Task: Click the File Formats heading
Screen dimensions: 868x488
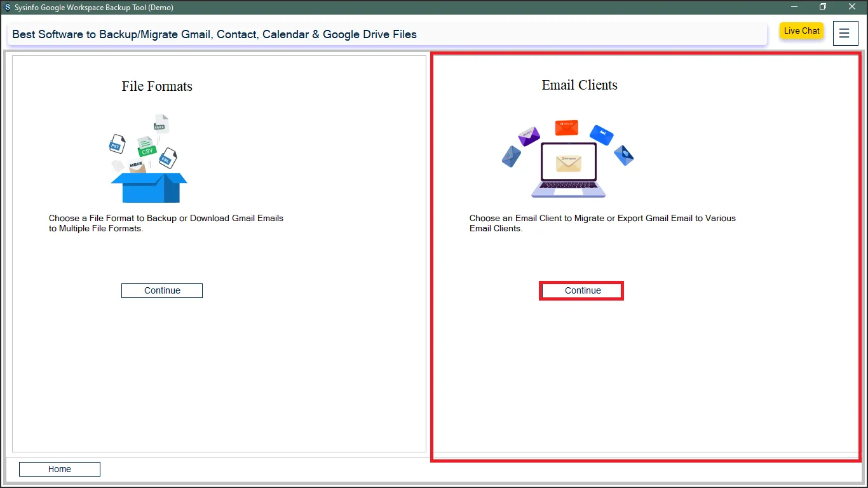Action: tap(157, 86)
